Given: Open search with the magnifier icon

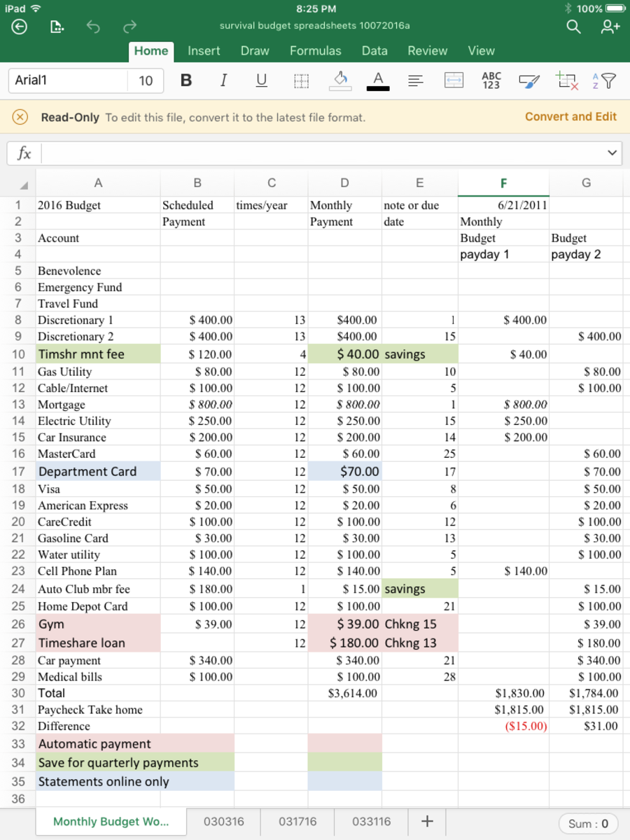Looking at the screenshot, I should [573, 26].
